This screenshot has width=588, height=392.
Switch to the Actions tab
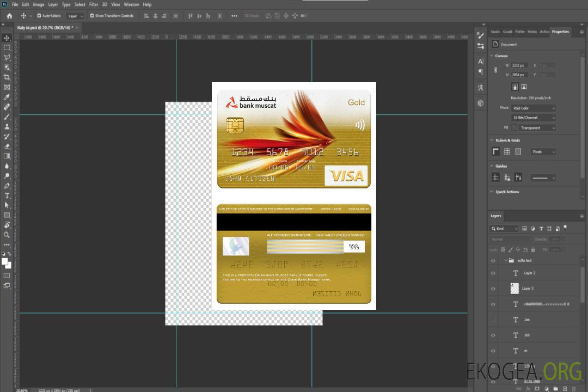point(544,32)
